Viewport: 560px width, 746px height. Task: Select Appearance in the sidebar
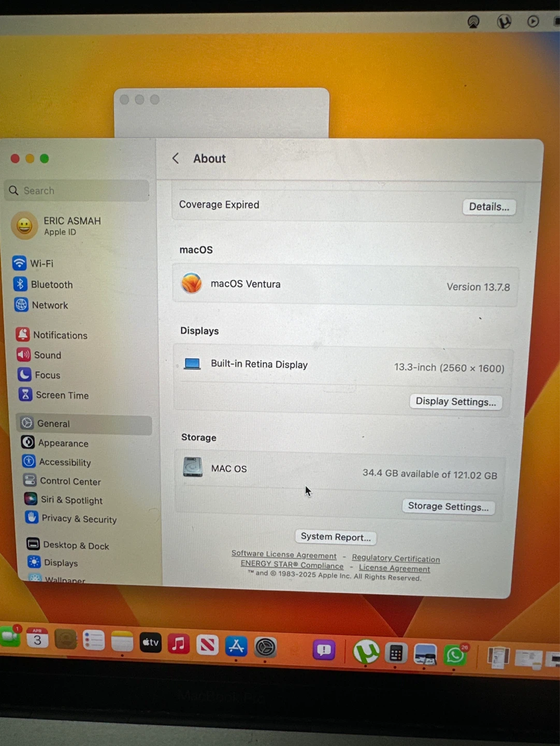63,443
